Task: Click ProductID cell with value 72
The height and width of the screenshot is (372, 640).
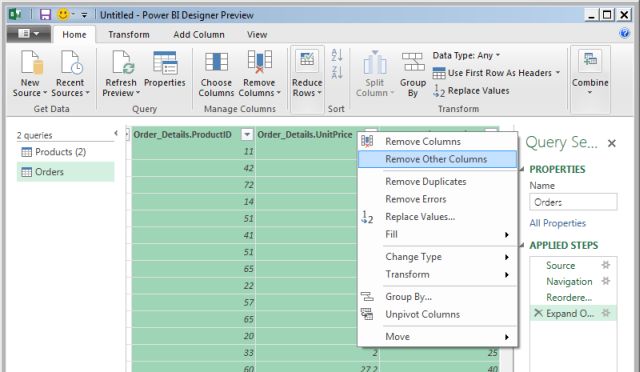Action: (x=193, y=185)
